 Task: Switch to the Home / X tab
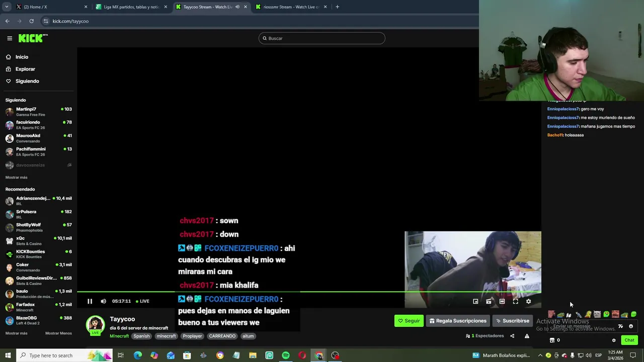tap(50, 7)
